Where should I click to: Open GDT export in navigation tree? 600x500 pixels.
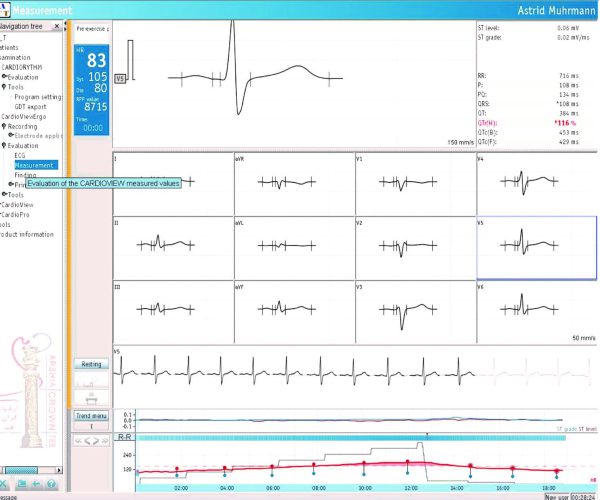(x=31, y=106)
